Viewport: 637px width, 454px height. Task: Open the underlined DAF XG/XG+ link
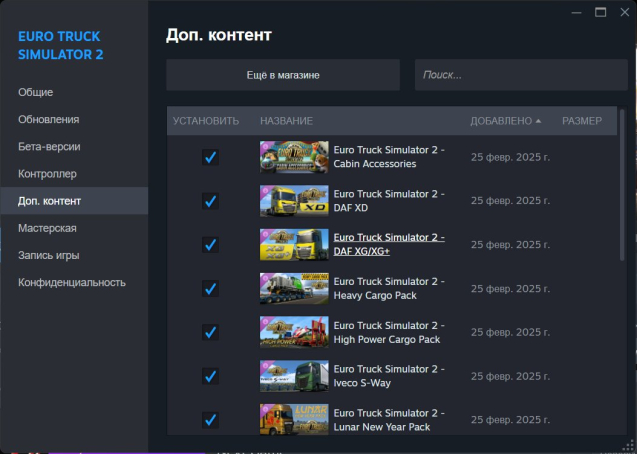point(389,244)
